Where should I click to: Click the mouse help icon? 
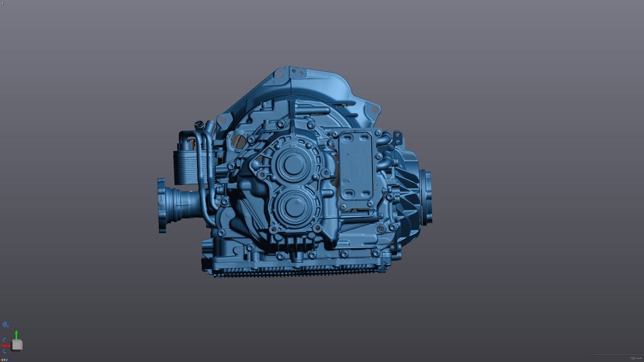(x=5, y=325)
